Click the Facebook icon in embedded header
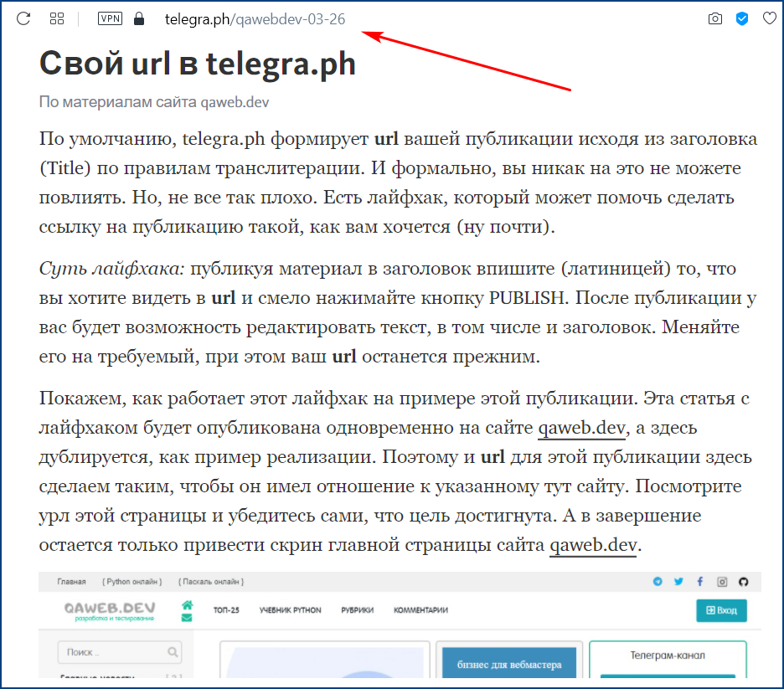 [x=700, y=582]
